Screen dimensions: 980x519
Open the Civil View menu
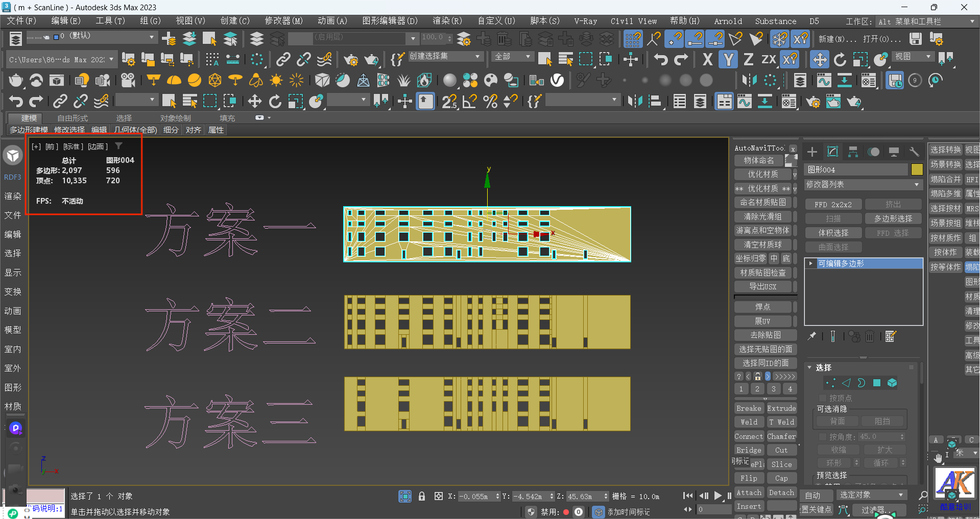(x=634, y=21)
